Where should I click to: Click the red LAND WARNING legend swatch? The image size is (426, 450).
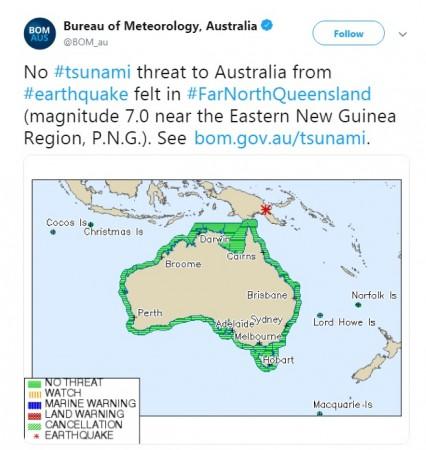(x=34, y=416)
